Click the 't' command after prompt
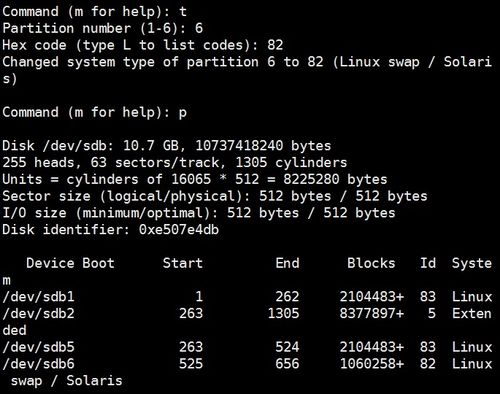Image resolution: width=500 pixels, height=394 pixels. 183,12
